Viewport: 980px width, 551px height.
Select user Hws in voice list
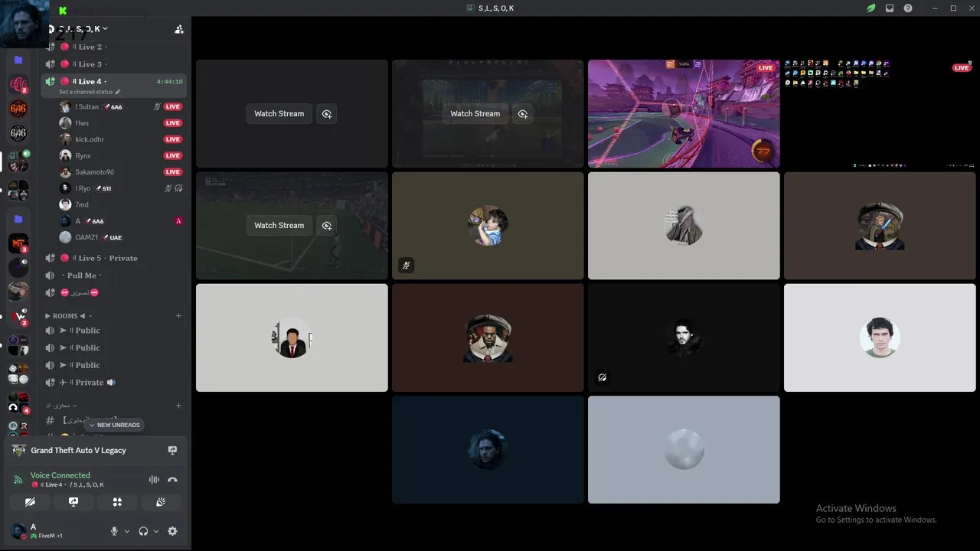121,123
